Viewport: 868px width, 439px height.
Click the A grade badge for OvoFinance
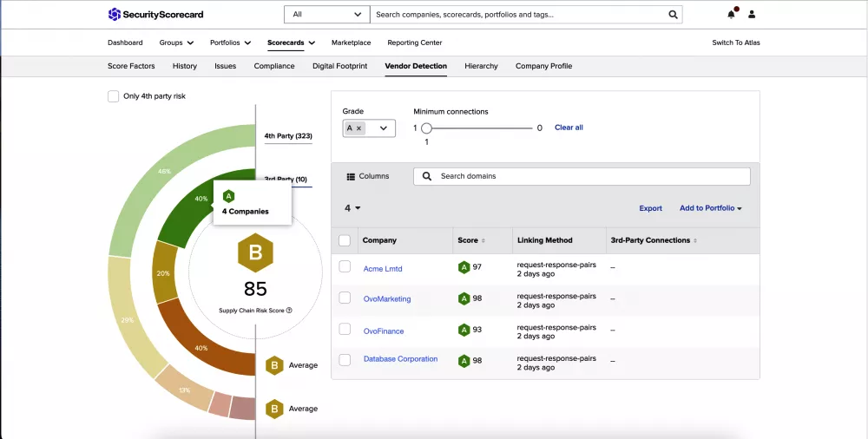pos(464,330)
